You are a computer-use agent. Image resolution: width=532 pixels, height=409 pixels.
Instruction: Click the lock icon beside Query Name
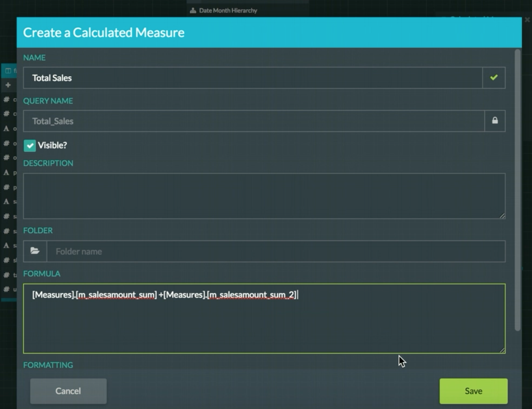coord(495,121)
